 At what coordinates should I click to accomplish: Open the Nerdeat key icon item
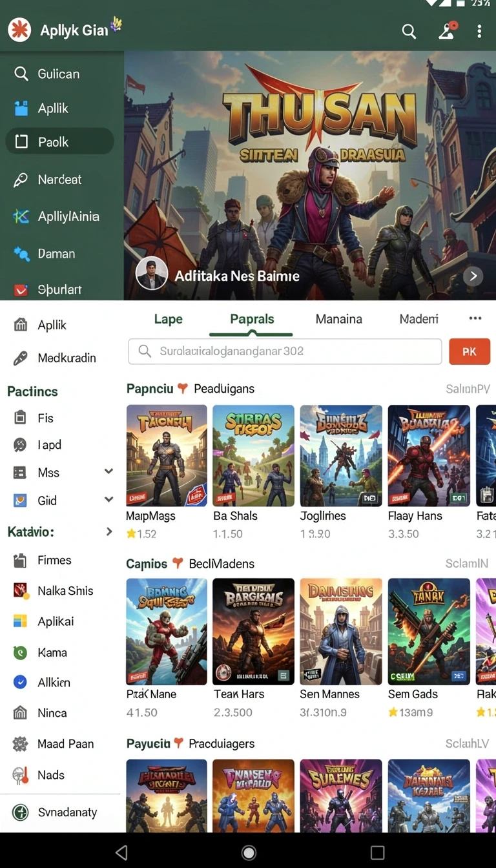21,180
